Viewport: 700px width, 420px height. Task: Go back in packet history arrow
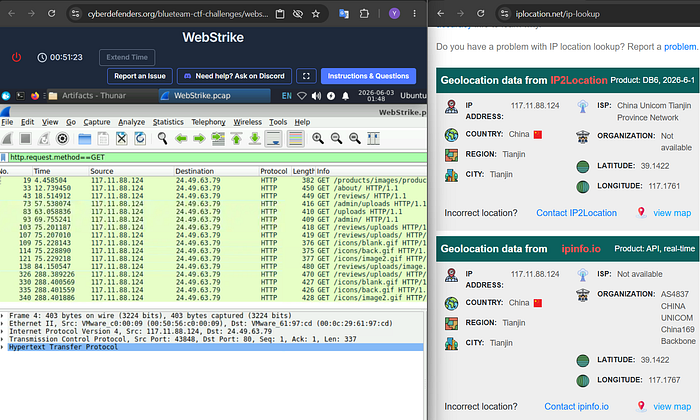click(x=181, y=139)
